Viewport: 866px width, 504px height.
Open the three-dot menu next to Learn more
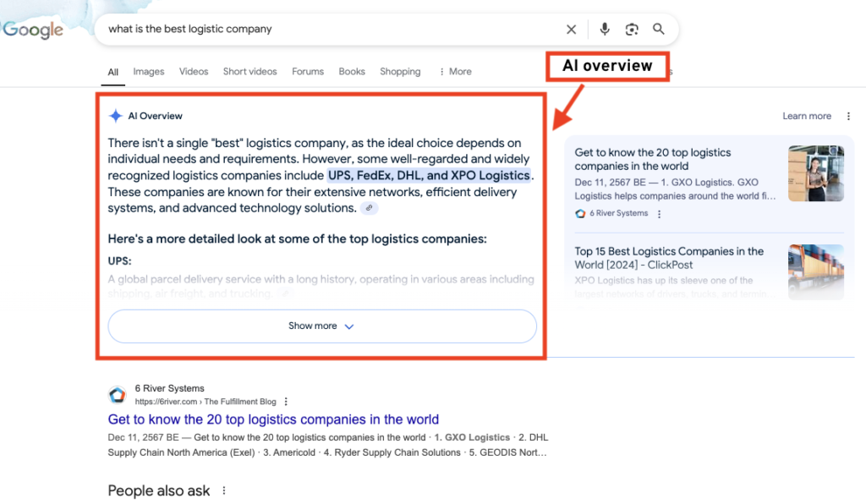[848, 116]
